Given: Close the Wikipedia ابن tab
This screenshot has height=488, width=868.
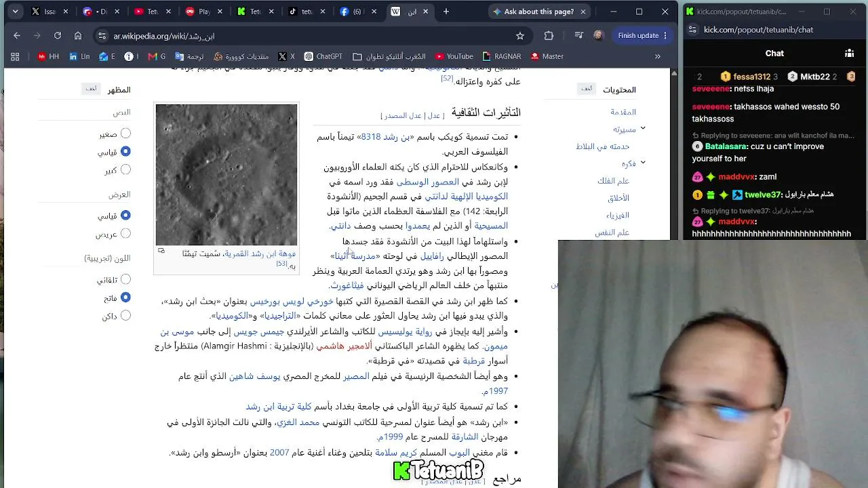Looking at the screenshot, I should tap(427, 12).
